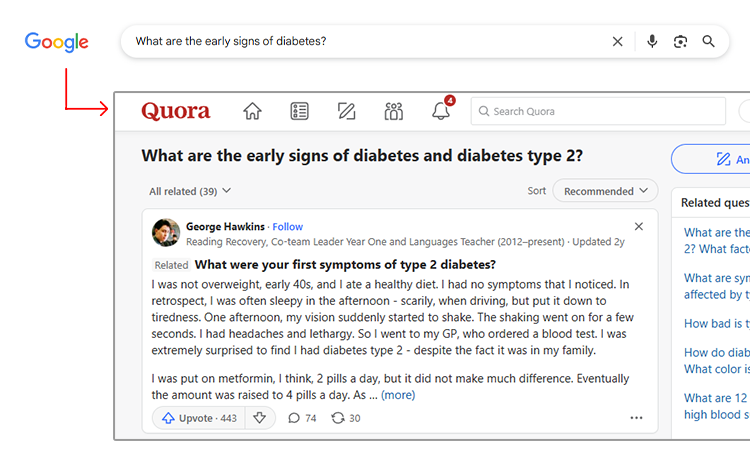Downvote George Hawkins' answer

click(x=260, y=418)
